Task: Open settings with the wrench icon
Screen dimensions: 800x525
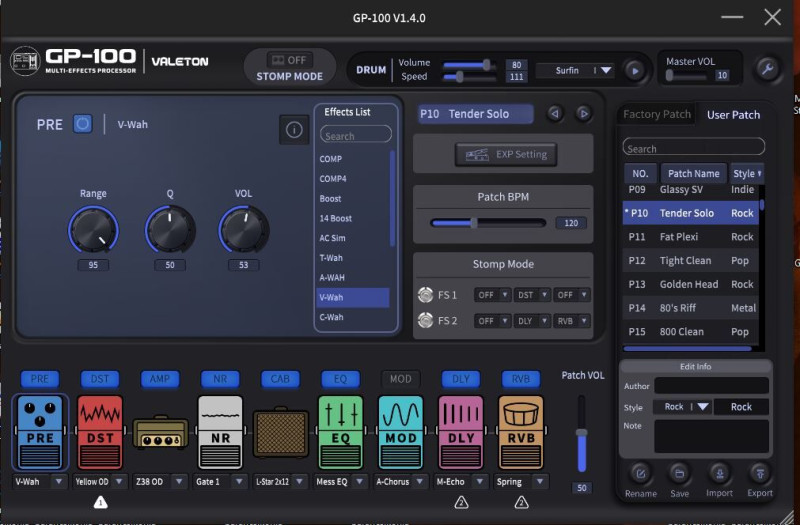Action: 767,68
